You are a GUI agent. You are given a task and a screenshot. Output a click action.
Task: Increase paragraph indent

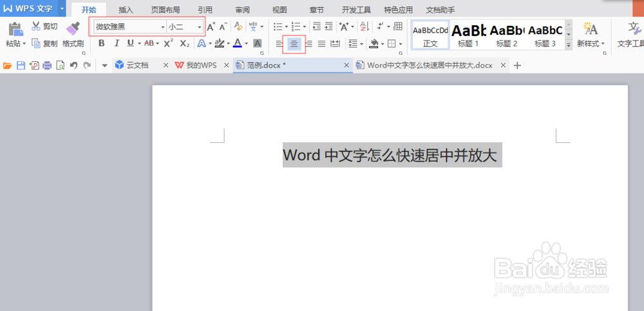coord(328,27)
